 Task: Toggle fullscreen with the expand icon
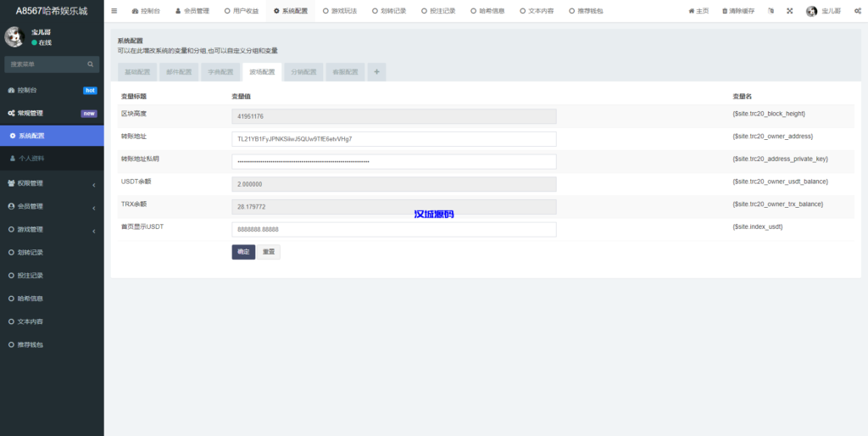click(x=790, y=10)
